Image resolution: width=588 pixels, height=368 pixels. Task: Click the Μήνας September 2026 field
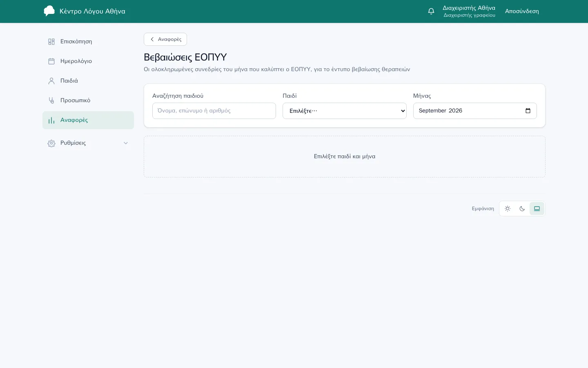coord(475,111)
